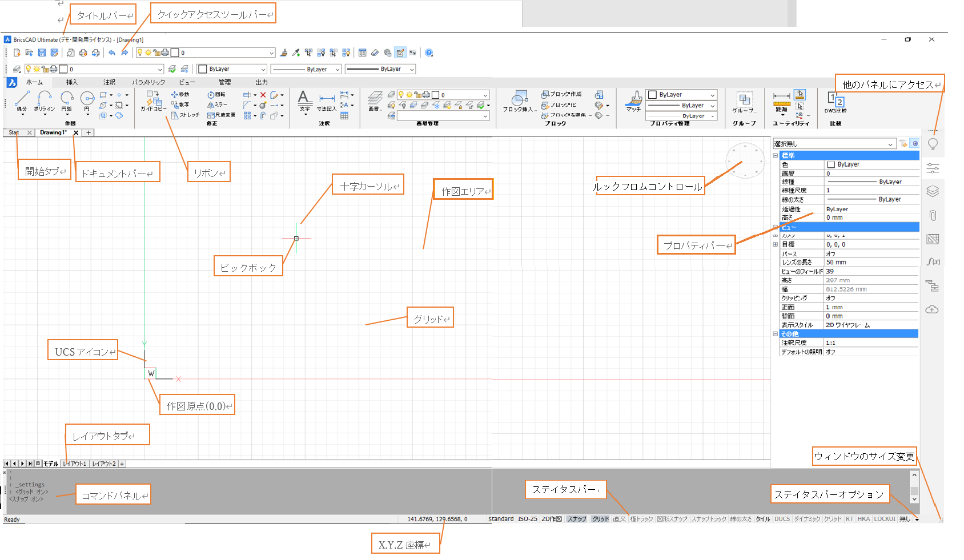Screen dimensions: 964x560
Task: Open the f(x) parameters panel icon
Action: pyautogui.click(x=933, y=262)
